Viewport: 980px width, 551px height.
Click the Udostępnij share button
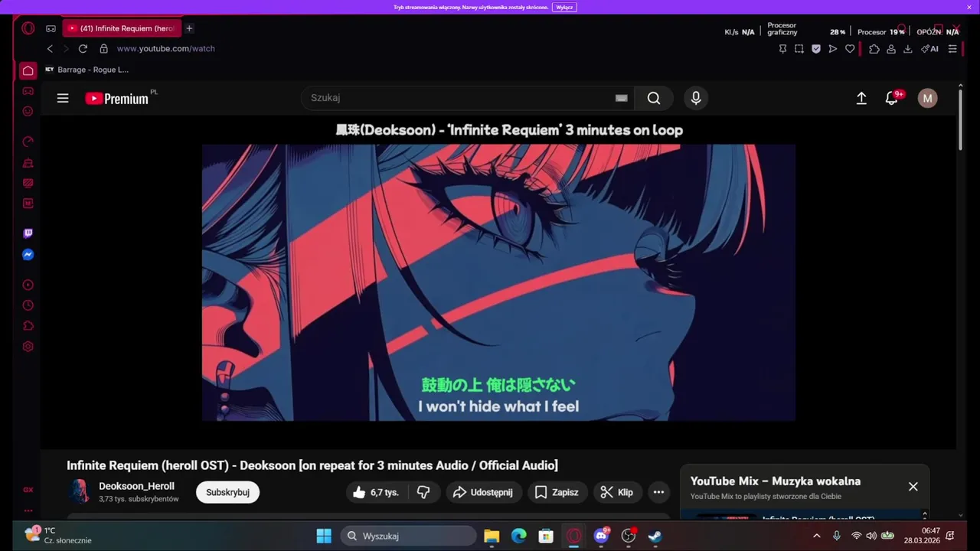tap(483, 492)
